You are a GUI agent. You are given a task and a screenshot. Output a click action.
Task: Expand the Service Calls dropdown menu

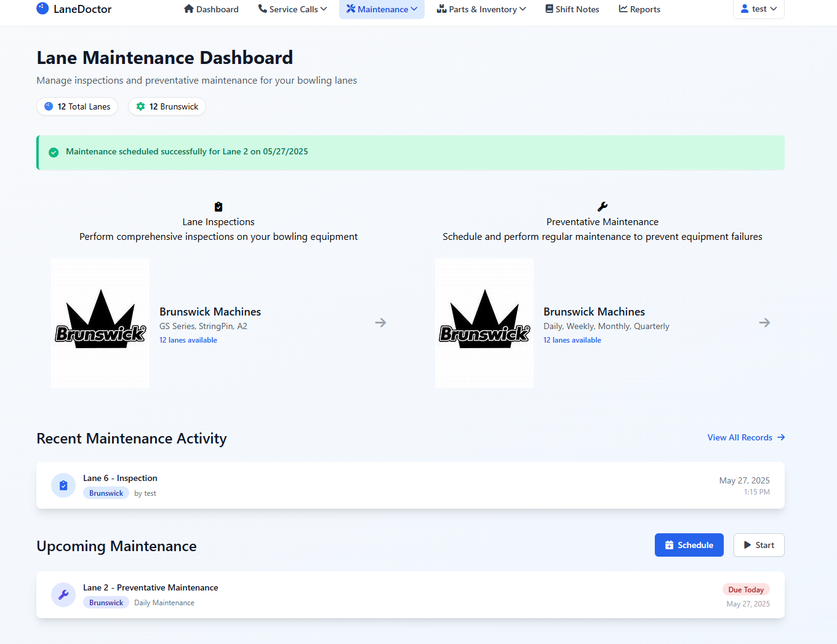[292, 9]
